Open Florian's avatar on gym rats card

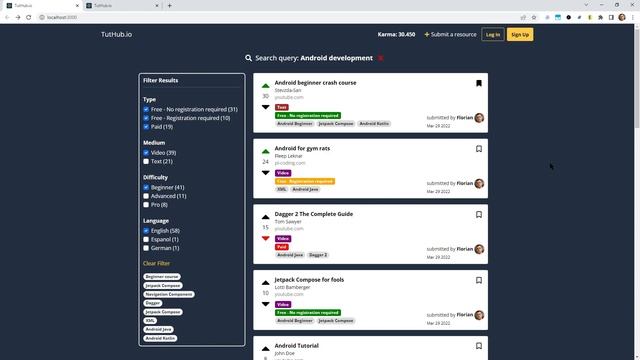[x=479, y=184]
